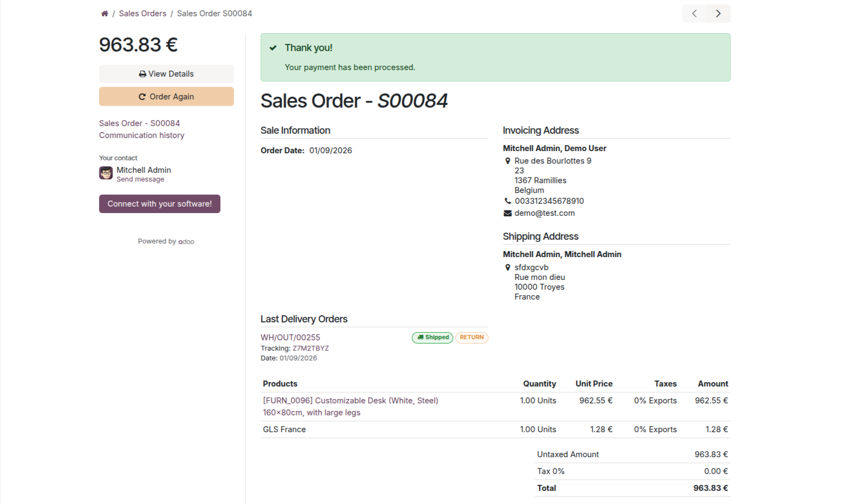Go to previous order arrow
860x504 pixels.
(x=694, y=14)
